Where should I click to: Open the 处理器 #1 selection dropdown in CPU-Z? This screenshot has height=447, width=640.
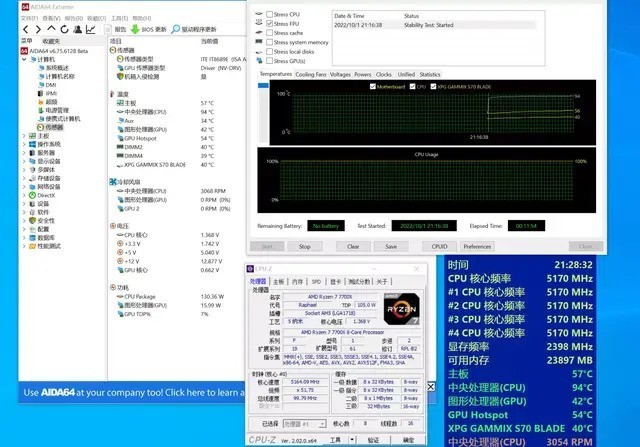pyautogui.click(x=304, y=424)
